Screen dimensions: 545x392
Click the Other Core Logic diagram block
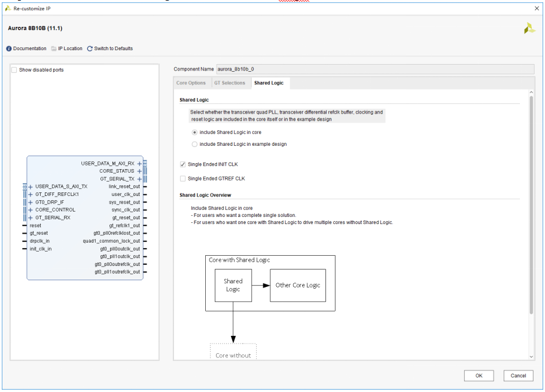click(x=298, y=286)
